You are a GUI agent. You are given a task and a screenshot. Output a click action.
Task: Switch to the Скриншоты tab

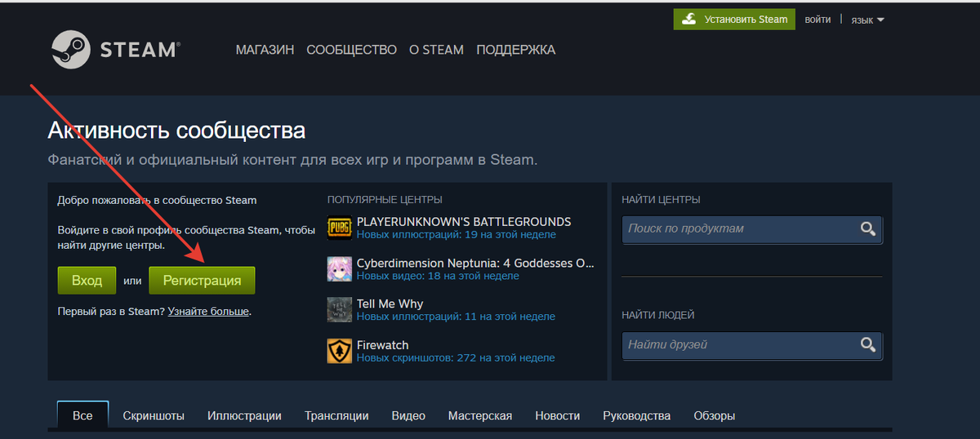click(154, 416)
